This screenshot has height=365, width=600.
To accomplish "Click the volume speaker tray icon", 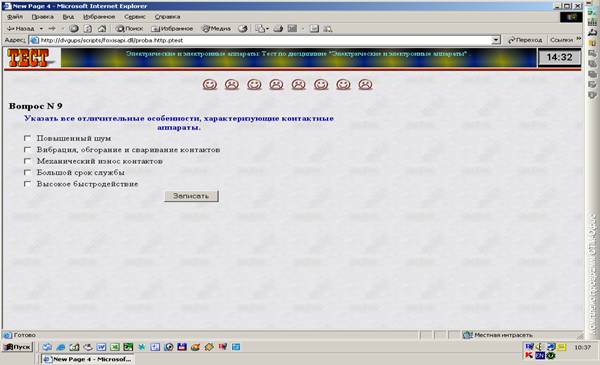I will tap(540, 347).
